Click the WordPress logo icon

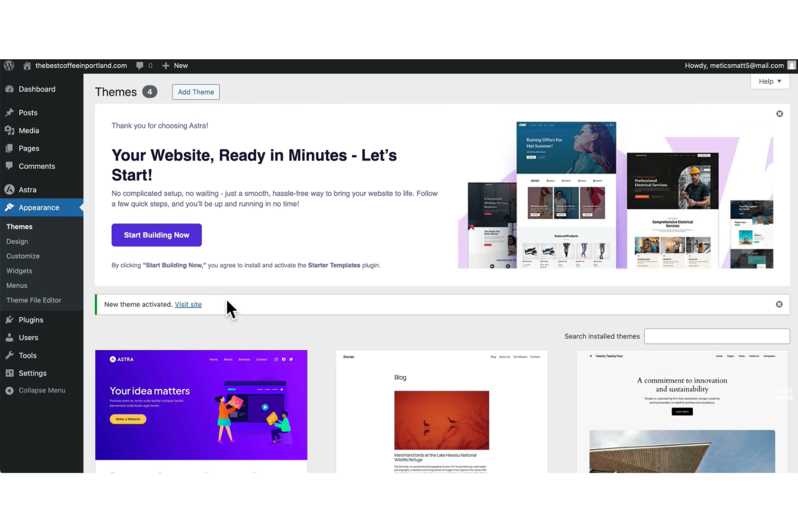(9, 65)
